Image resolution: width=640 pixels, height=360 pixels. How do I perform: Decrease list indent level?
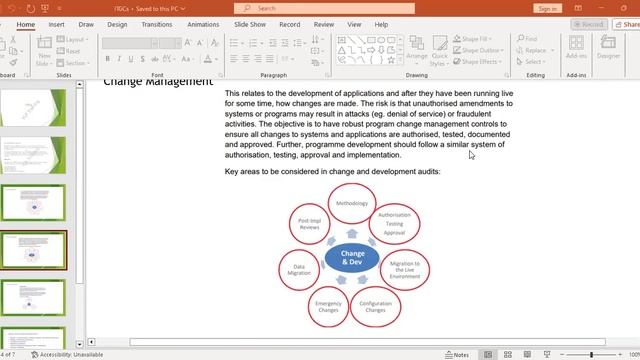(x=273, y=42)
